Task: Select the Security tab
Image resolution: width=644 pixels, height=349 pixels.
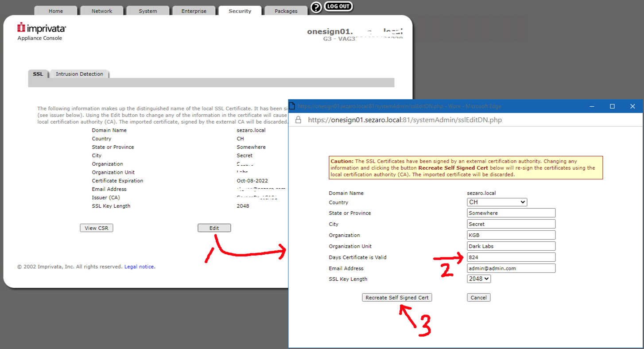Action: (240, 11)
